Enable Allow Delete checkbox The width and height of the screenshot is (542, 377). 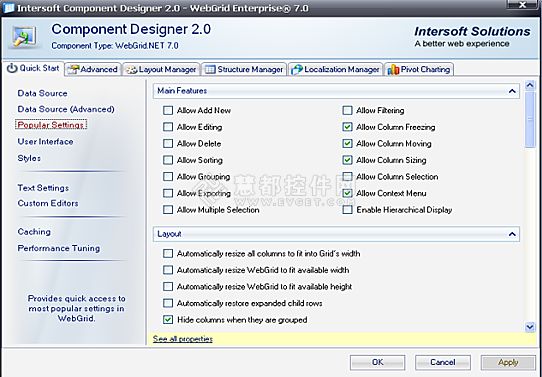click(x=168, y=144)
